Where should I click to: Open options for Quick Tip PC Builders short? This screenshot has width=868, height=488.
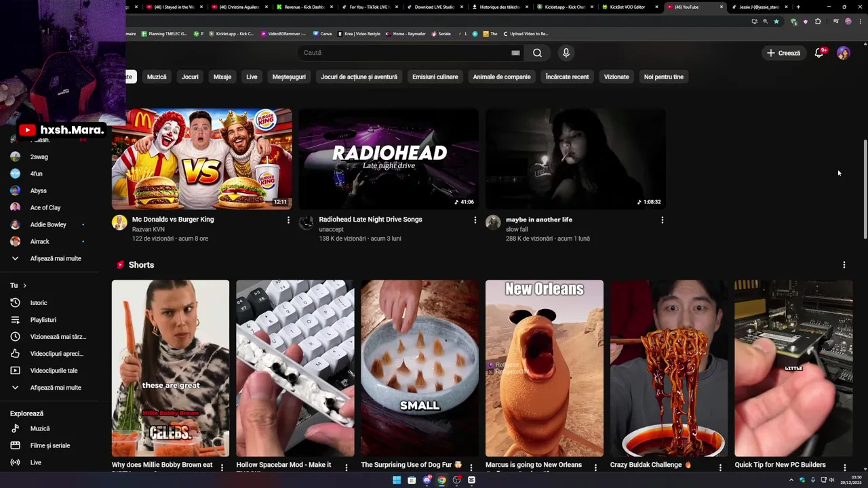point(845,467)
